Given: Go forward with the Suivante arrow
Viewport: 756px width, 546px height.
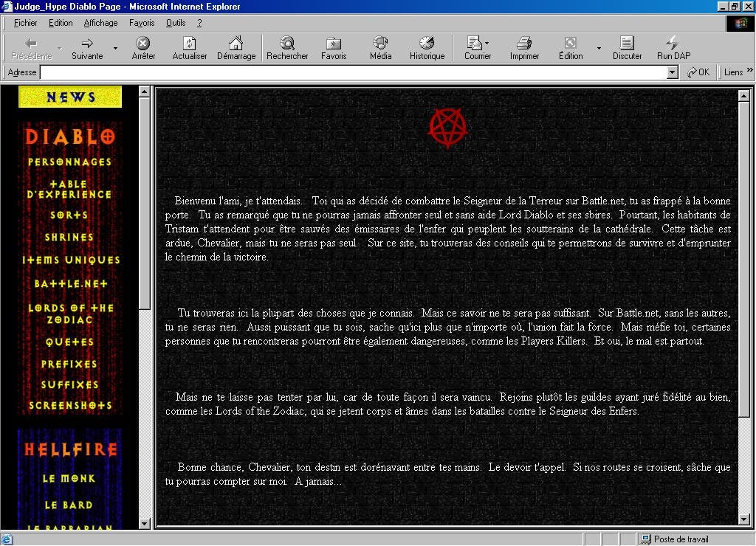Looking at the screenshot, I should tap(87, 48).
